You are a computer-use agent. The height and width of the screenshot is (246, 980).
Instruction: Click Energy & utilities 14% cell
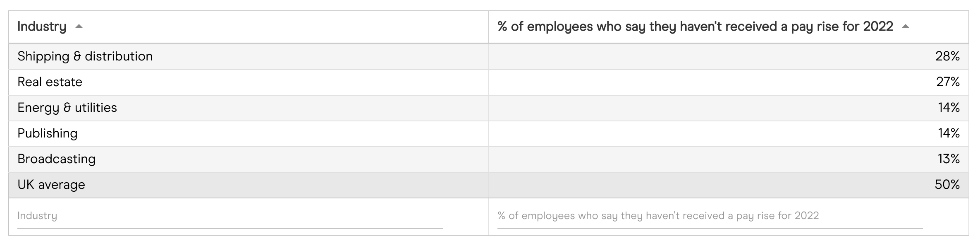(x=949, y=108)
